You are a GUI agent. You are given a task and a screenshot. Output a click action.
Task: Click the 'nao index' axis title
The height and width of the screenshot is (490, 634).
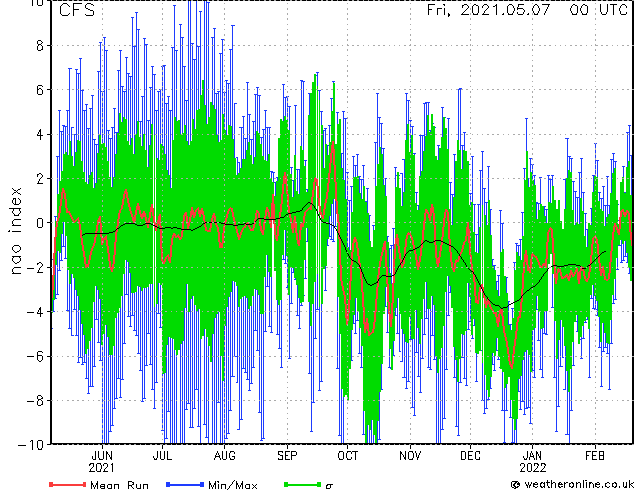tap(15, 231)
